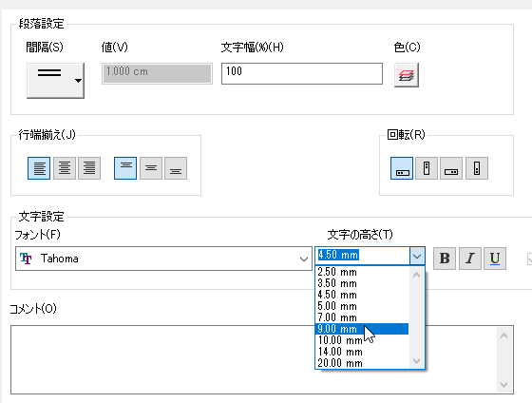Select 9.00 mm from height list
This screenshot has height=403, width=532.
pos(362,329)
